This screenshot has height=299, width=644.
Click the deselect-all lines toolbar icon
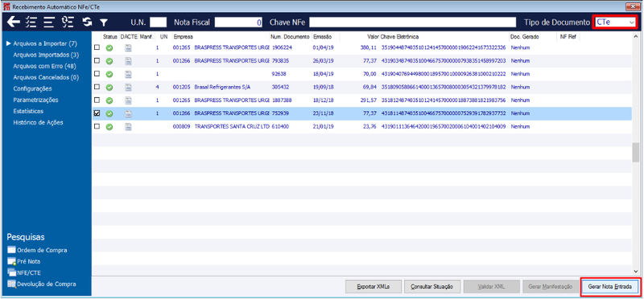tap(49, 23)
